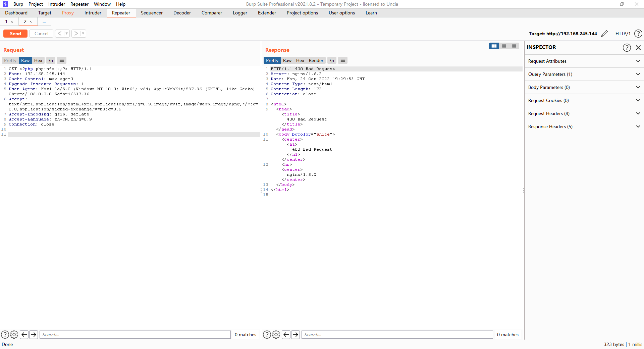Go forward to the next request in history
The image size is (644, 349).
(76, 34)
